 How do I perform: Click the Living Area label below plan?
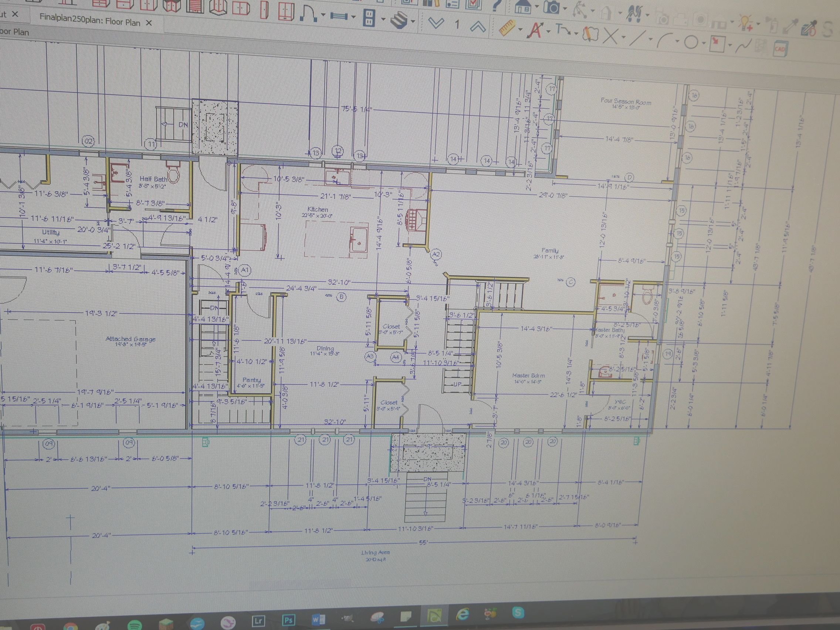click(375, 552)
